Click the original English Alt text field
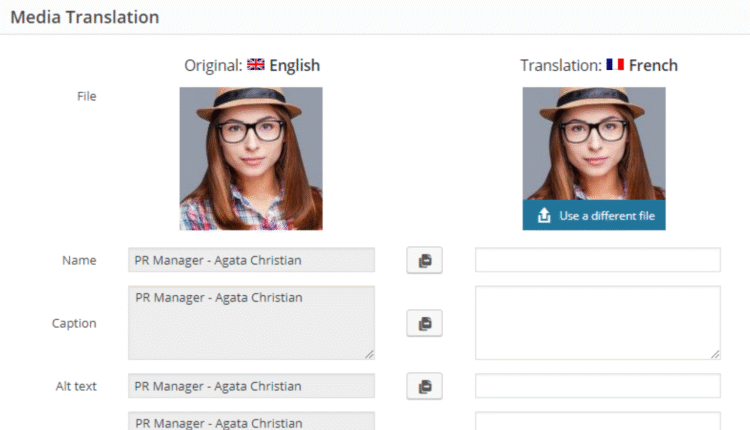 point(251,386)
